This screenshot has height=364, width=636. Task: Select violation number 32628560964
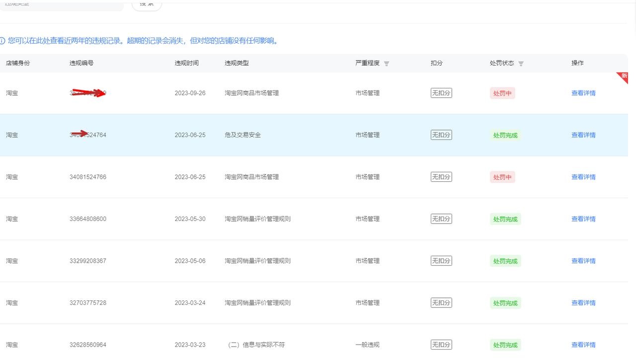(88, 345)
